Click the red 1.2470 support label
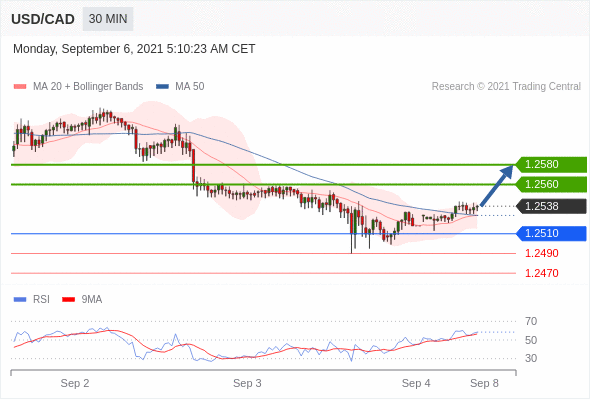Image resolution: width=590 pixels, height=400 pixels. click(x=542, y=273)
